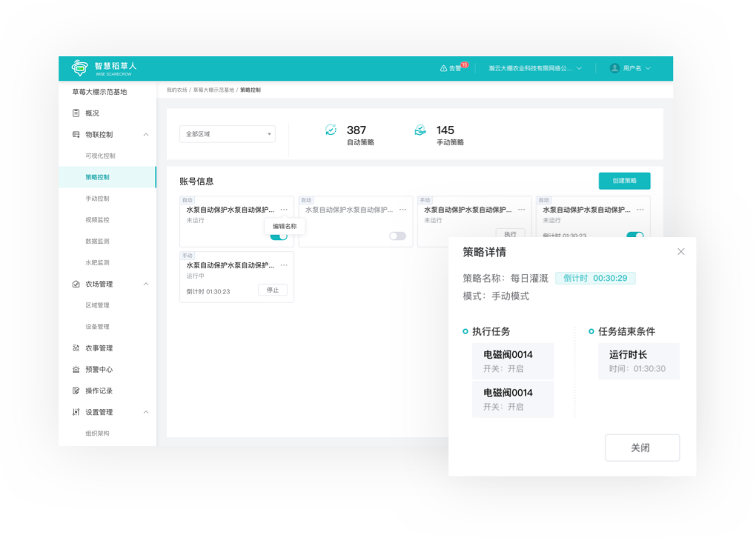Click the user avatar icon
Viewport: 756px width, 538px height.
coord(614,68)
